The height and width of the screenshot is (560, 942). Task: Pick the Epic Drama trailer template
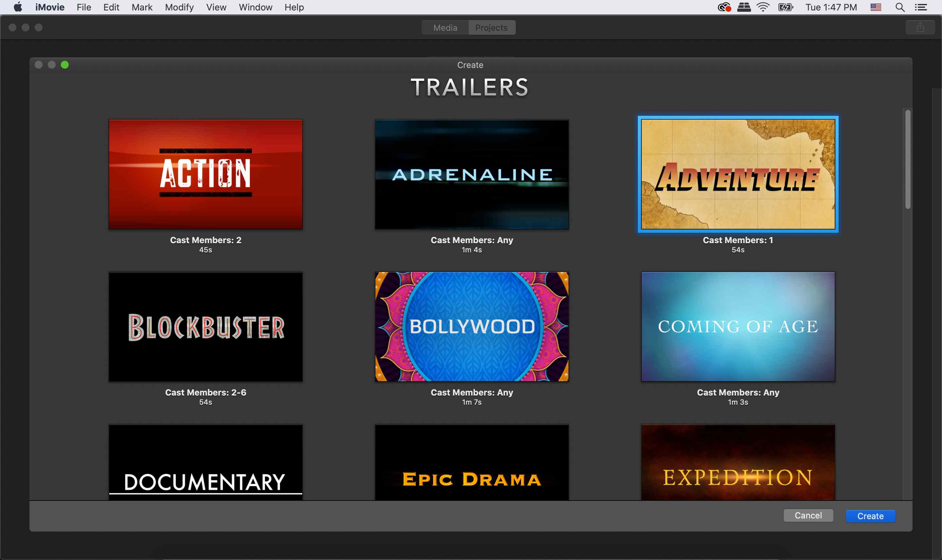coord(472,462)
